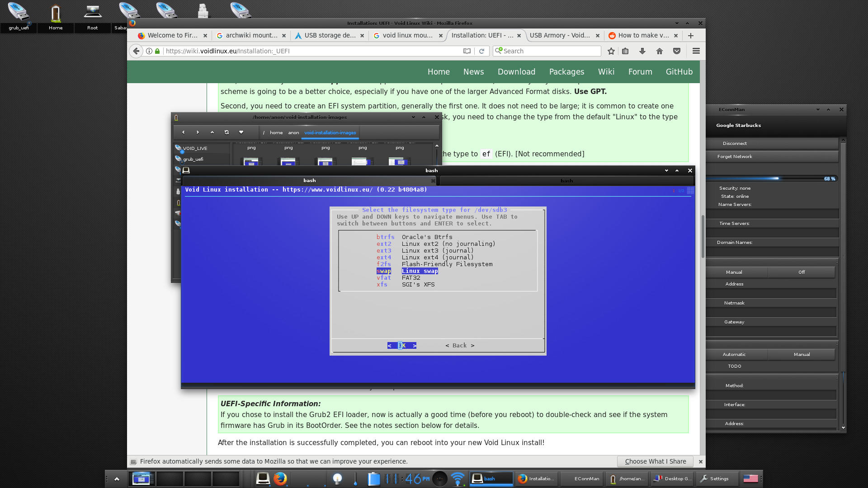Open the grub_uefi desktop drive icon
Viewport: 868px width, 488px height.
pyautogui.click(x=19, y=16)
